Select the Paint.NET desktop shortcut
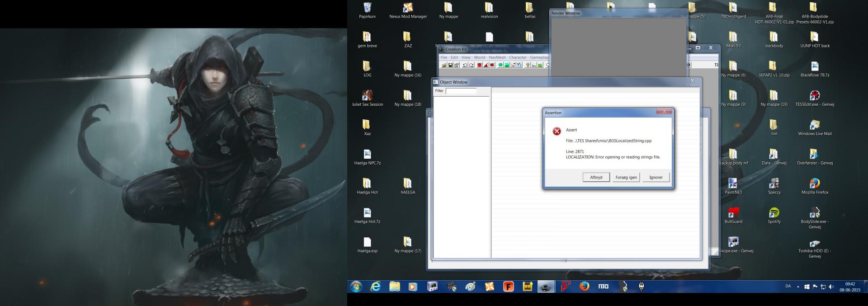 click(733, 186)
